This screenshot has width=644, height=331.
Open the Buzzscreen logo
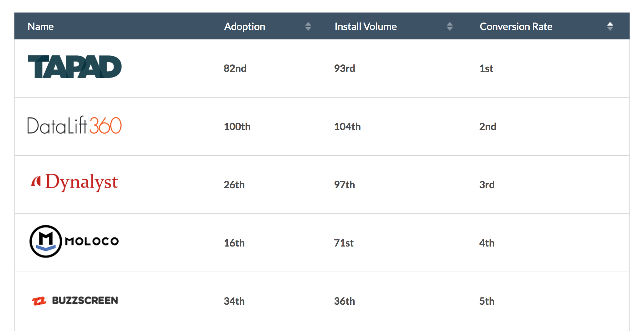pyautogui.click(x=75, y=301)
